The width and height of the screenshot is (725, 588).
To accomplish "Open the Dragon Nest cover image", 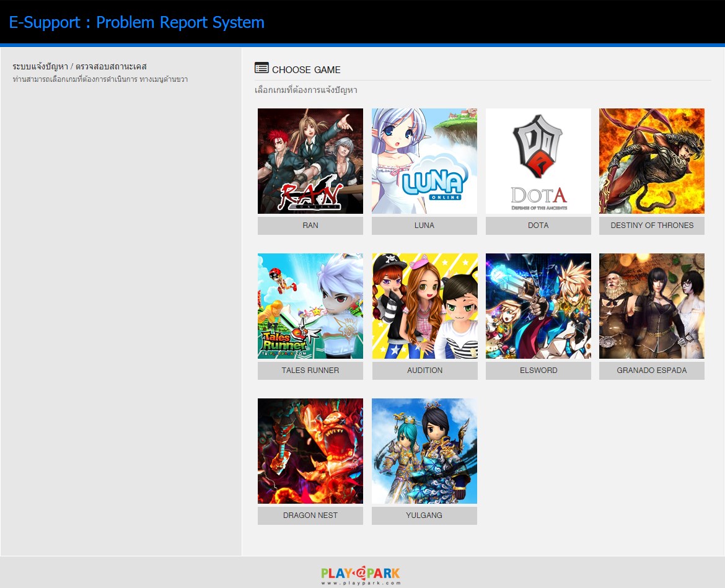I will coord(310,451).
